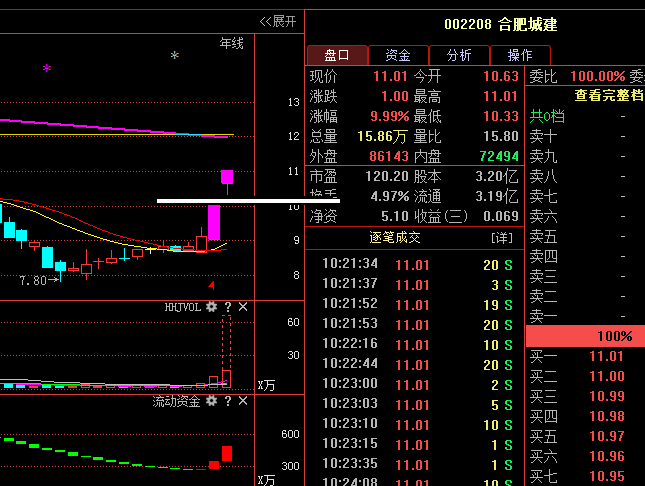The image size is (645, 486).
Task: Select the trade row at 10:23:03
Action: [417, 405]
